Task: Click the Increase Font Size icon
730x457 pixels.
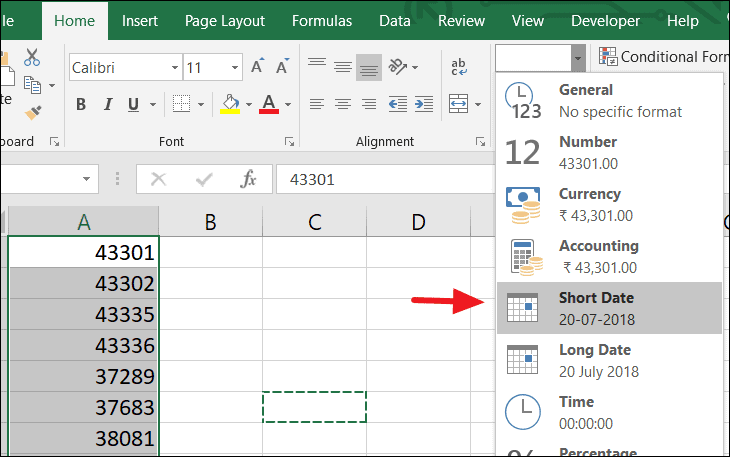Action: coord(257,67)
